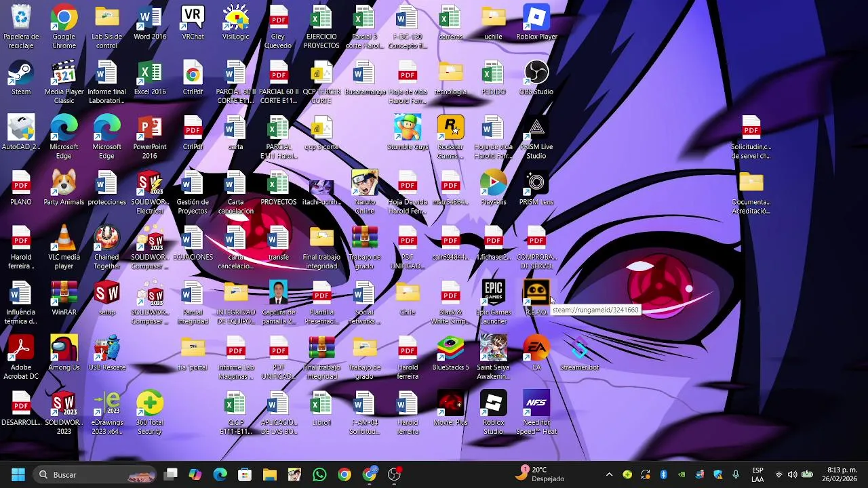The width and height of the screenshot is (868, 488).
Task: Open the AutoCAD desktop shortcut
Action: click(x=21, y=133)
